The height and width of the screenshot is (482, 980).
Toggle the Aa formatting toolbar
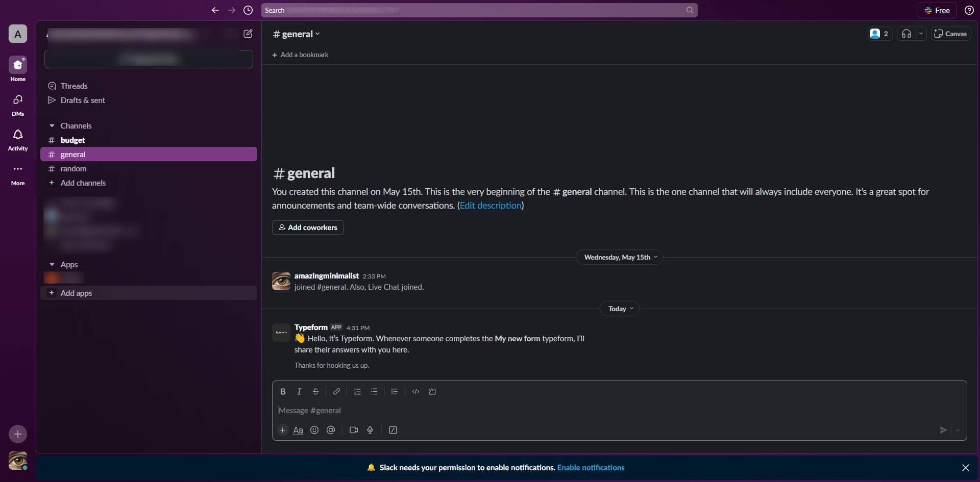pyautogui.click(x=298, y=430)
